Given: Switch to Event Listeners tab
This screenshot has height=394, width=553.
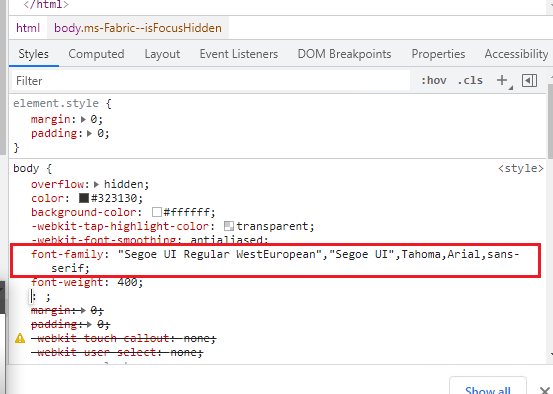Looking at the screenshot, I should click(239, 54).
